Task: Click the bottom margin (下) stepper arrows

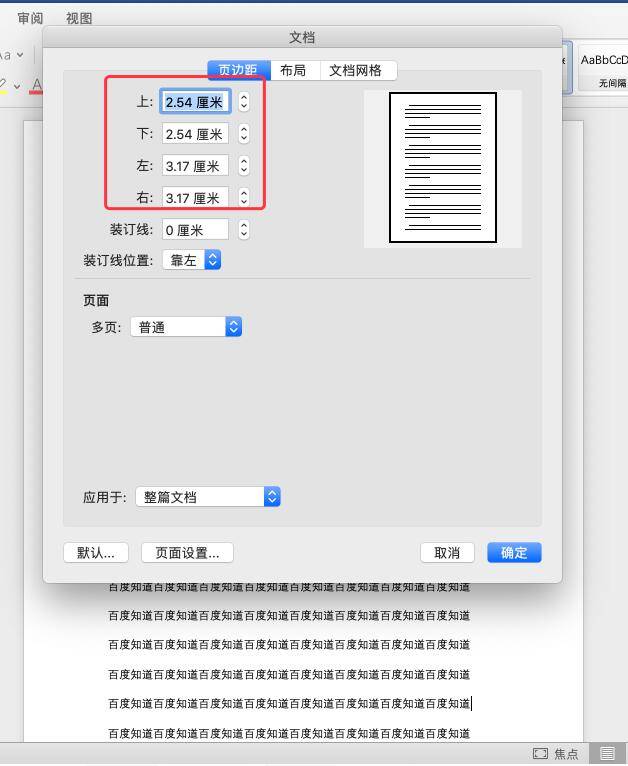Action: 244,134
